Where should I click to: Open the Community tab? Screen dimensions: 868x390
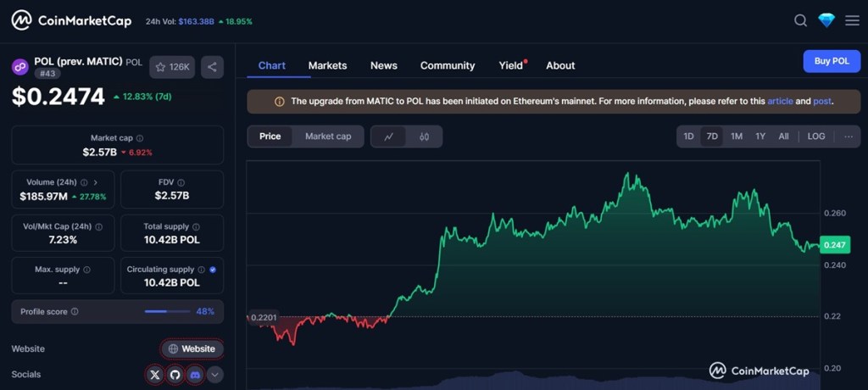(x=447, y=65)
